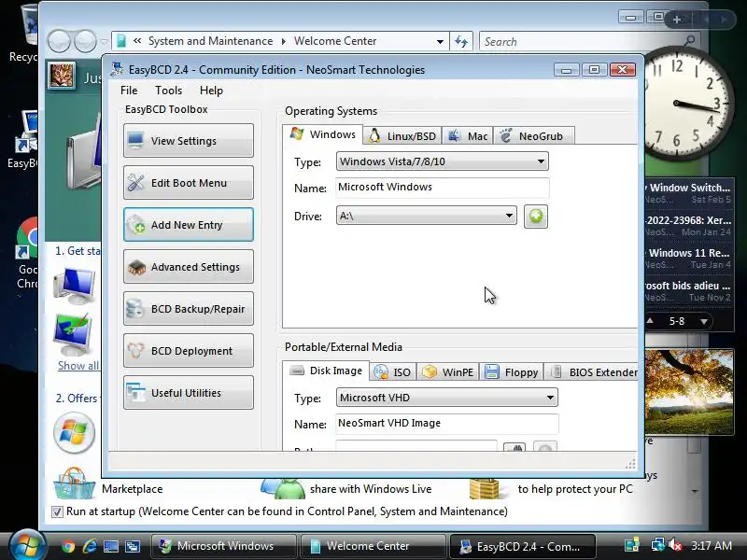The image size is (747, 560).
Task: Click the user account picture in Welcome Center
Action: point(62,76)
